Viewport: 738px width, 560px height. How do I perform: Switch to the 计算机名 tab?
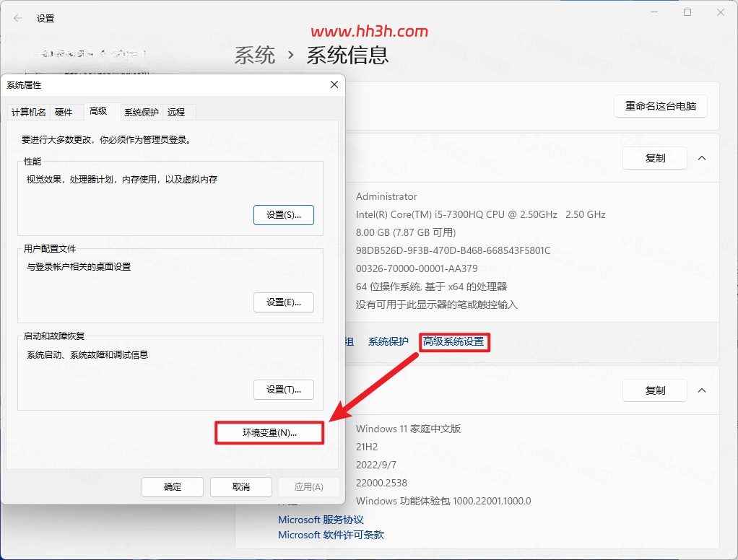pos(29,113)
